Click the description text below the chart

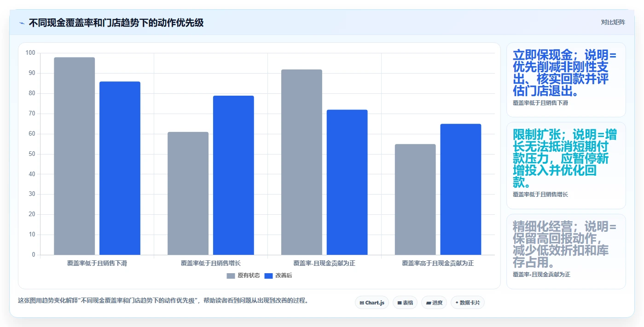tap(163, 301)
